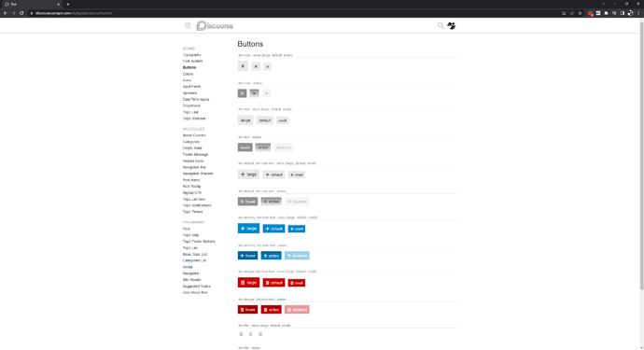
Task: Click the page vertical scrollbar
Action: pyautogui.click(x=641, y=156)
